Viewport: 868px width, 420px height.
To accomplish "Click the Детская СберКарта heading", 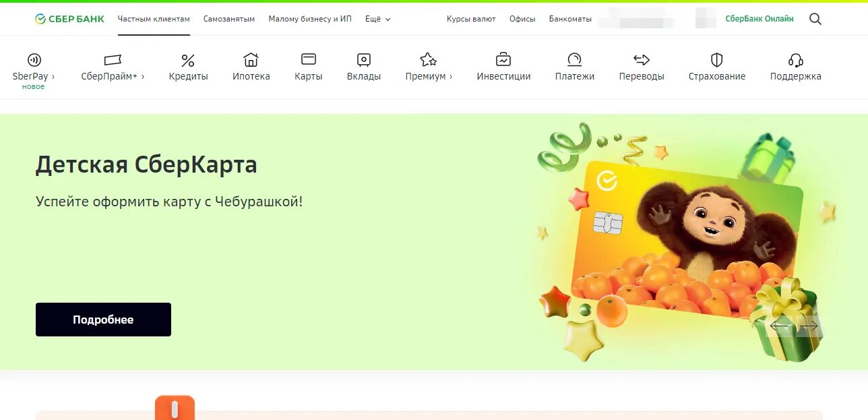I will pyautogui.click(x=146, y=164).
